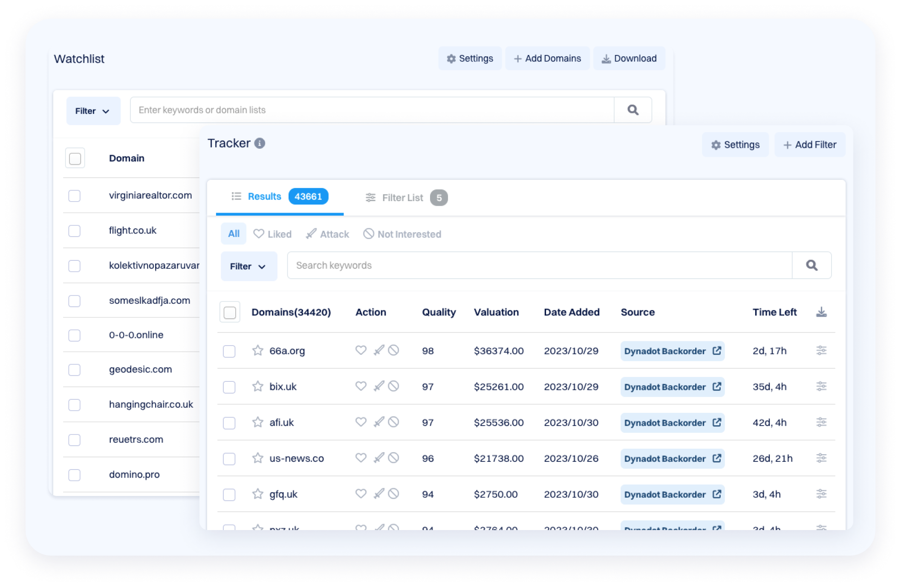Download tracker results via table header icon
Image resolution: width=901 pixels, height=588 pixels.
(x=821, y=312)
